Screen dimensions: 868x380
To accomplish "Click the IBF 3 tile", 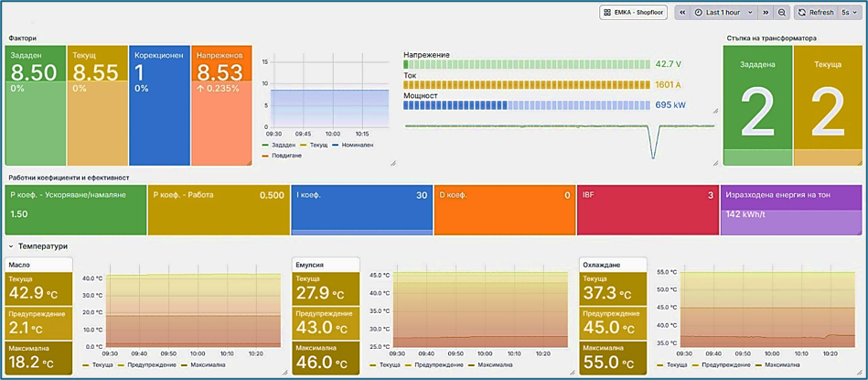I will [648, 210].
